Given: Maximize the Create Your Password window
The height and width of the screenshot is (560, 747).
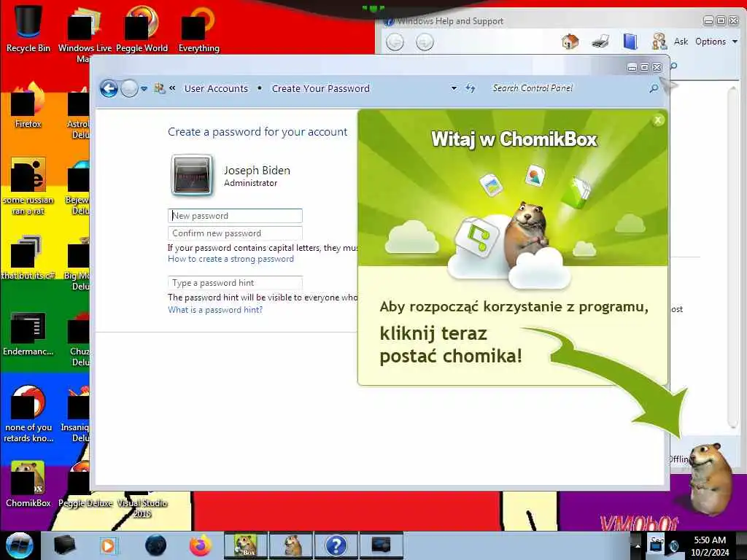Looking at the screenshot, I should (645, 67).
